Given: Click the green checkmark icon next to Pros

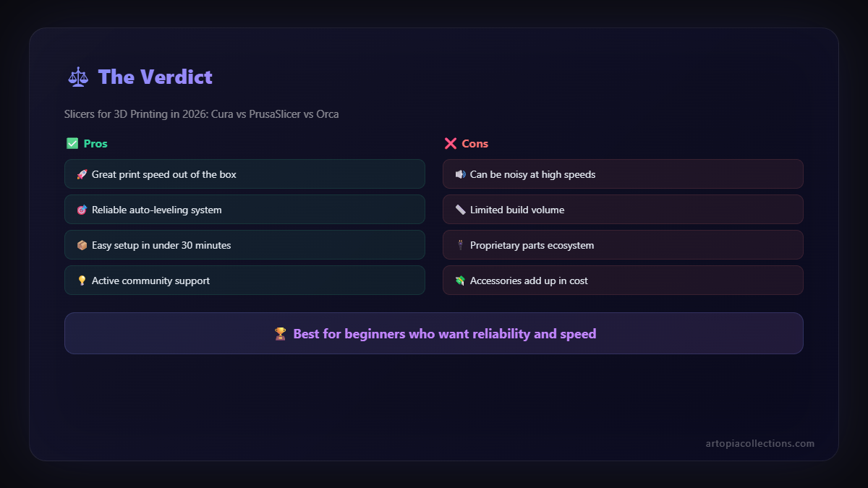Looking at the screenshot, I should coord(72,143).
